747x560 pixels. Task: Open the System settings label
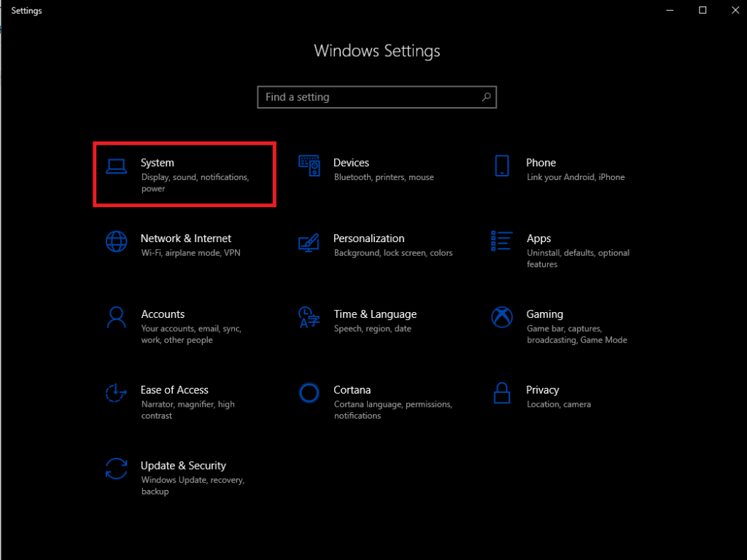(158, 163)
